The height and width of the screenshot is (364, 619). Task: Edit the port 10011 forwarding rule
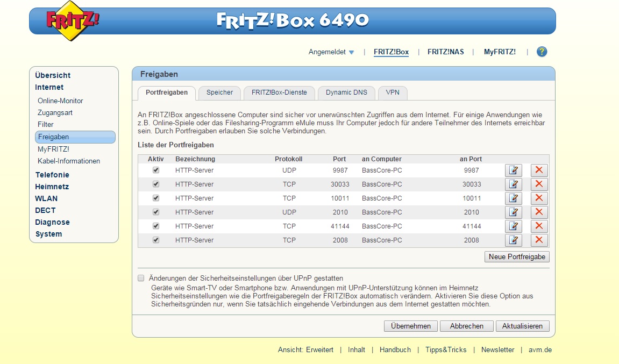(514, 198)
